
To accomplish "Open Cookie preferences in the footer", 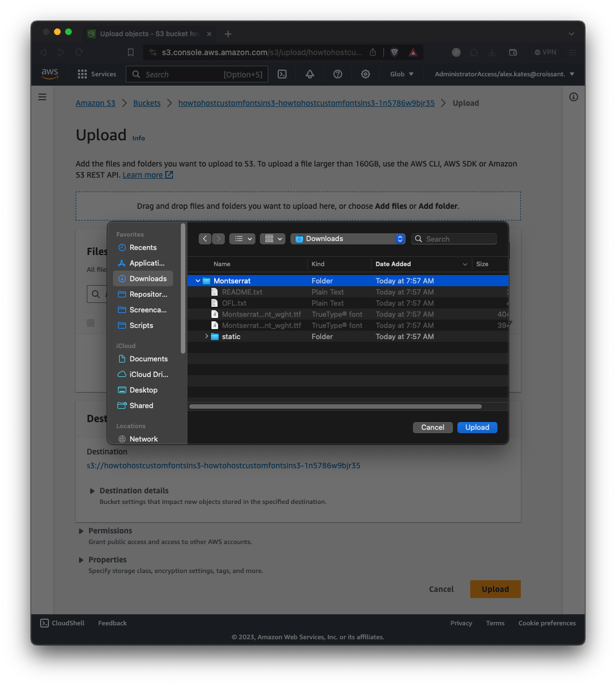I will (x=547, y=623).
